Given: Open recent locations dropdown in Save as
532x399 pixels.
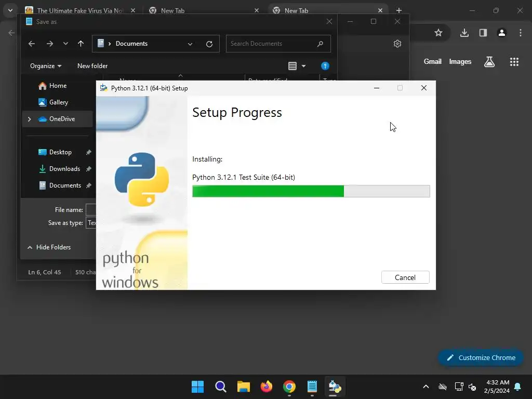Looking at the screenshot, I should 65,44.
